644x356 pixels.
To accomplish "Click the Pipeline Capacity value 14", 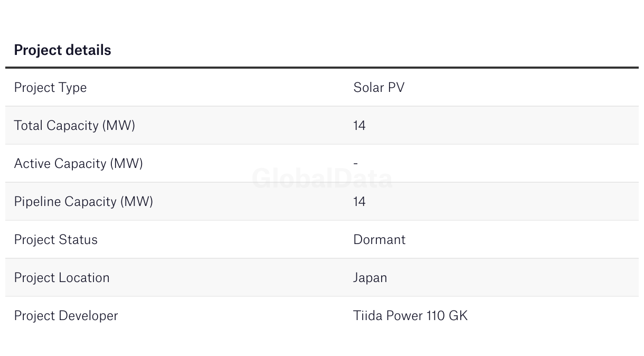I will click(x=359, y=202).
